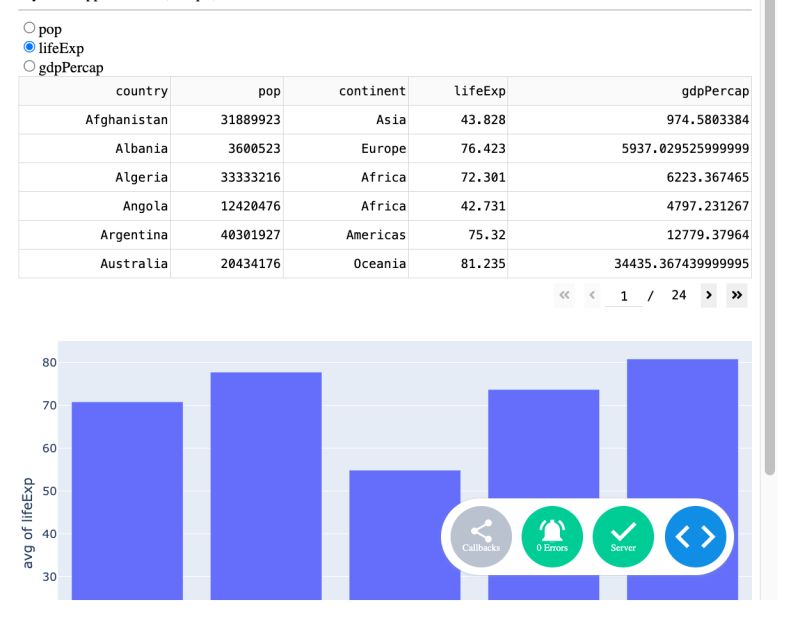Click the gdpPercap value 5937.029525999999

[630, 149]
